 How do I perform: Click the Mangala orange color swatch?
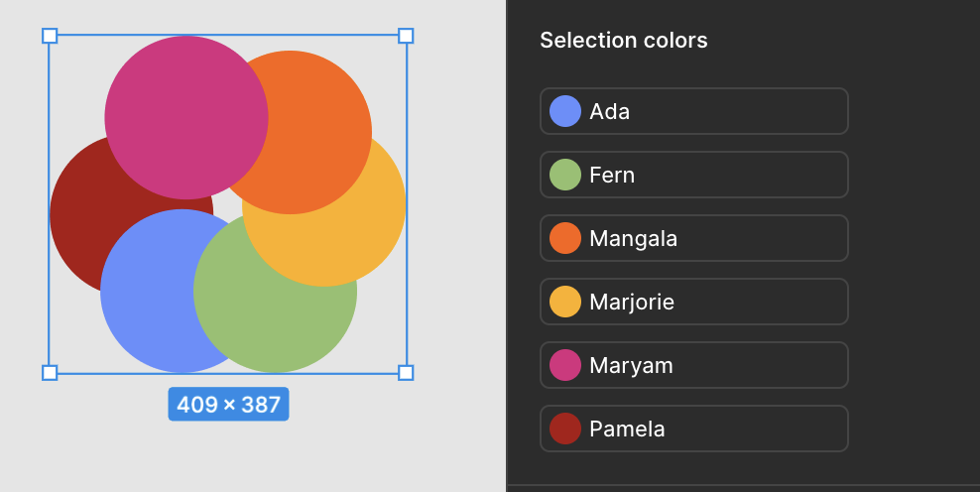(565, 238)
